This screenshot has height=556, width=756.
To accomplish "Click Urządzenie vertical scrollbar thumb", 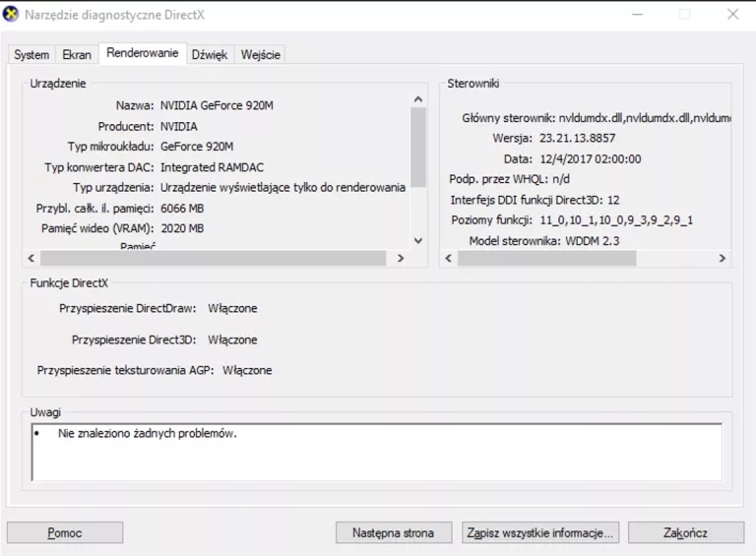I will tap(418, 147).
